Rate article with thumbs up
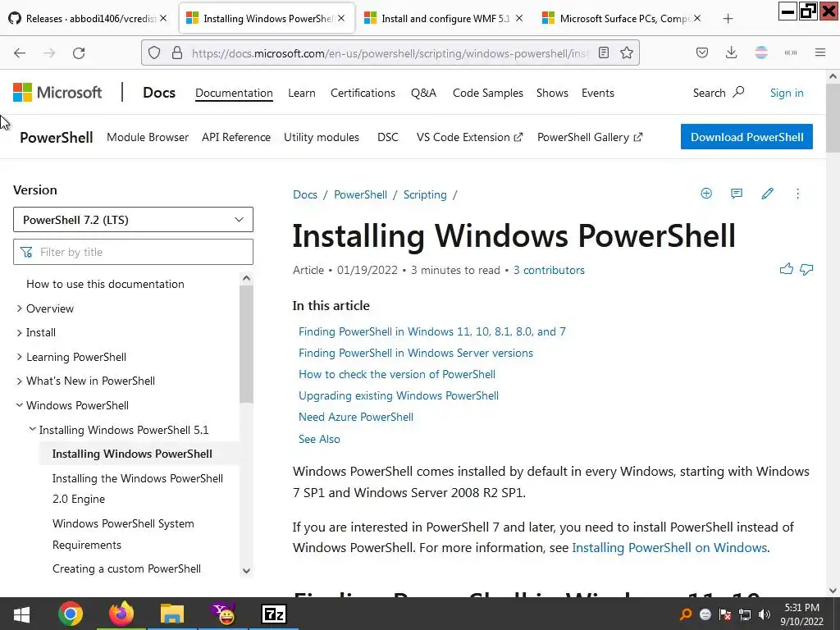This screenshot has width=840, height=630. point(787,269)
